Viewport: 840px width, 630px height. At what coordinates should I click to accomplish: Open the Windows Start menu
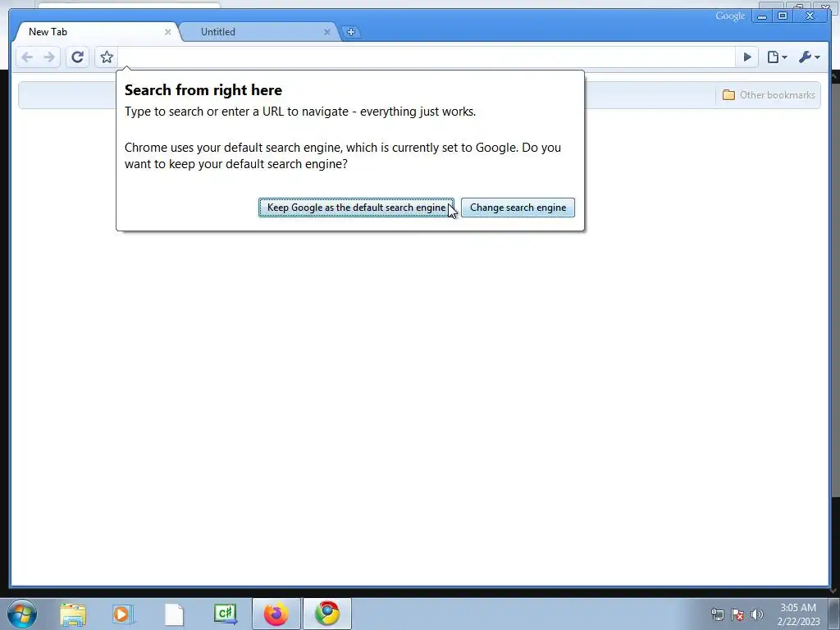22,614
